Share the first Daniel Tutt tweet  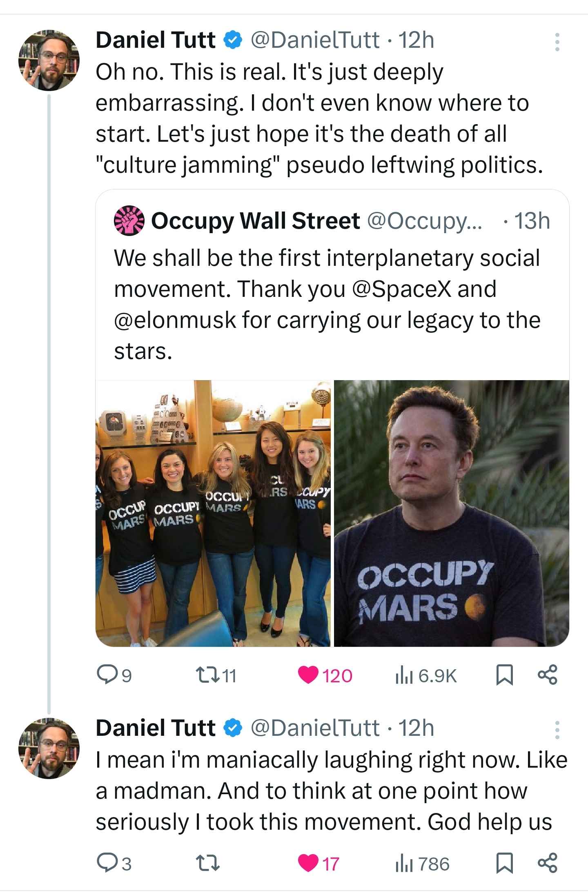pos(547,675)
